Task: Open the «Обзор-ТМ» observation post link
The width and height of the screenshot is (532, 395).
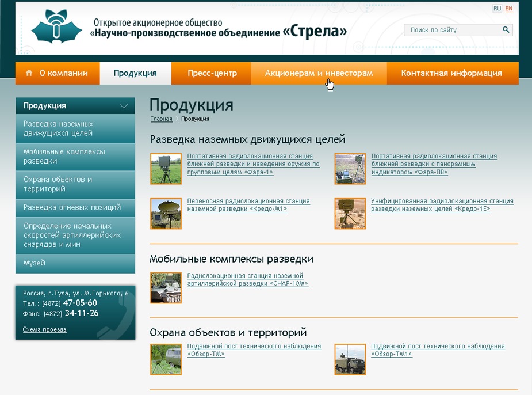Action: pyautogui.click(x=254, y=350)
